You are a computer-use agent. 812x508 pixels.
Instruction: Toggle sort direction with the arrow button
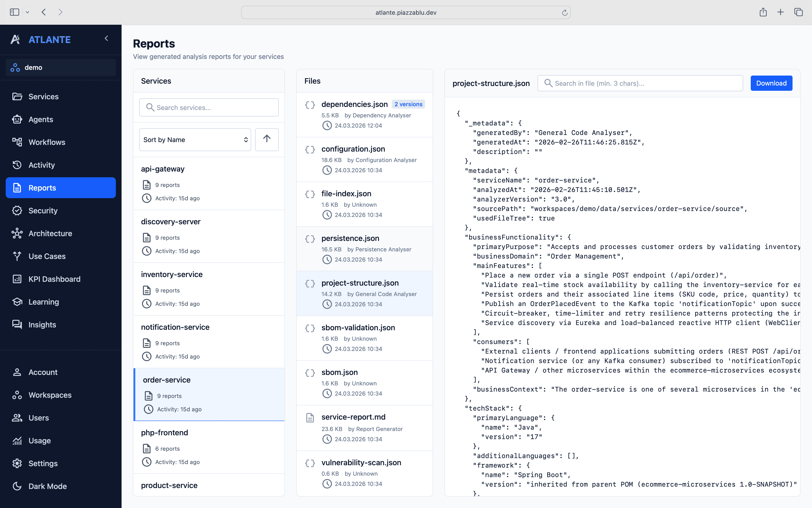coord(267,139)
